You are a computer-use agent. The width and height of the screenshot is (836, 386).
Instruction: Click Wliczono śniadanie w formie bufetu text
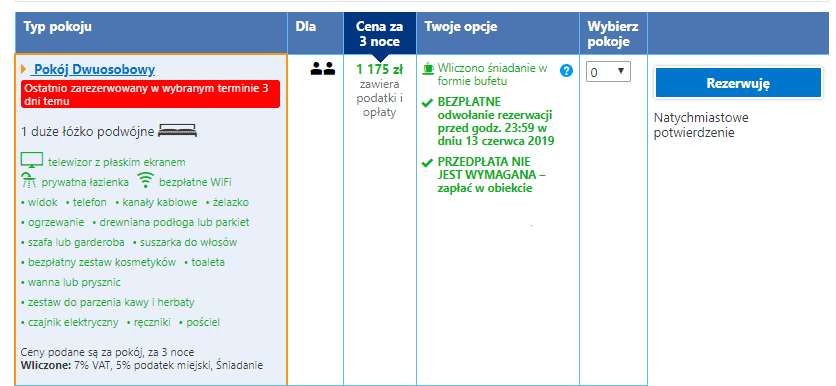[493, 75]
